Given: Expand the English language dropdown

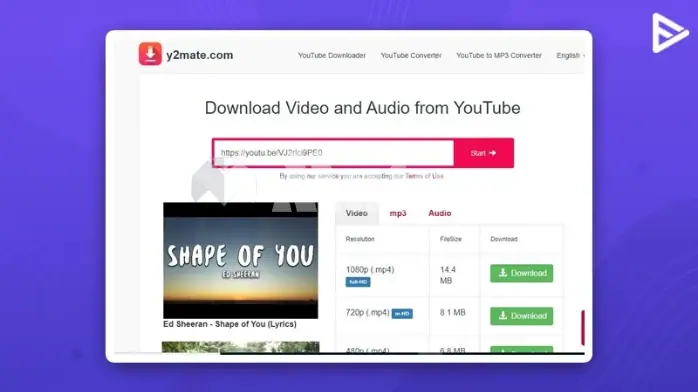Looking at the screenshot, I should click(570, 55).
